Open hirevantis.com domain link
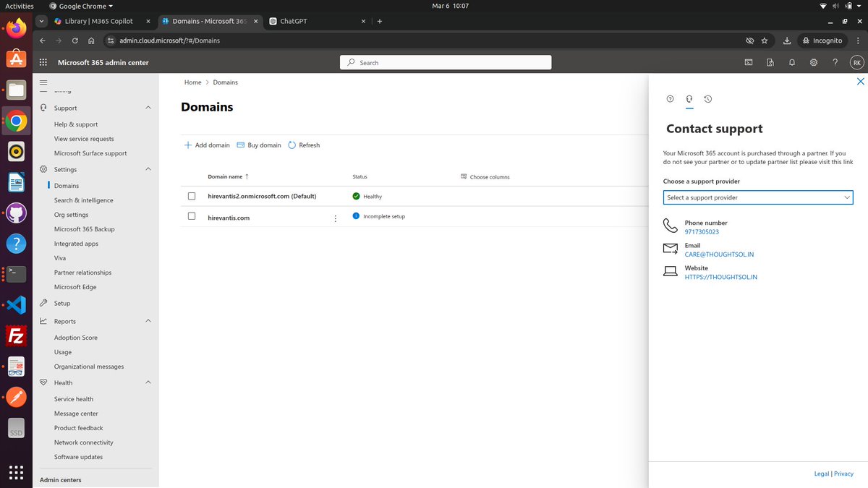Viewport: 868px width, 488px height. coord(229,218)
